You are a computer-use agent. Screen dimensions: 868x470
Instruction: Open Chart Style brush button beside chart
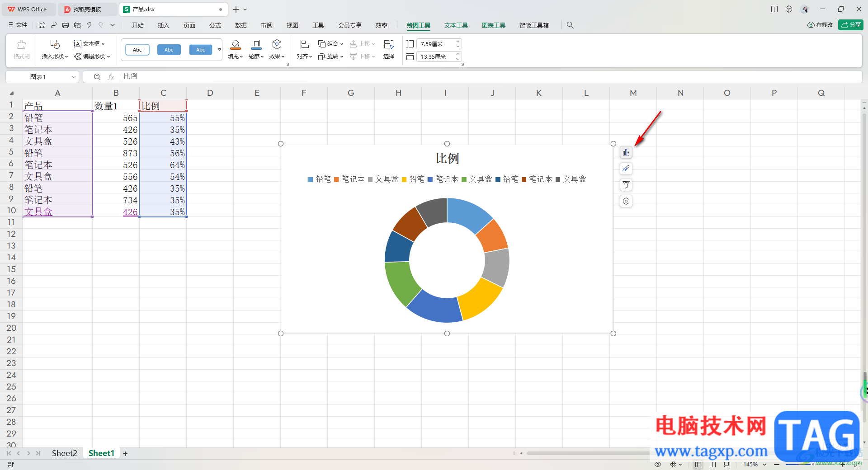(x=626, y=169)
